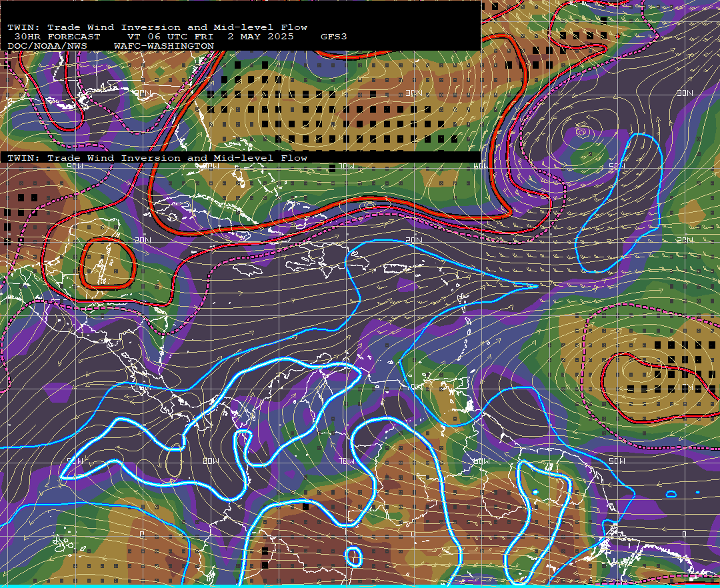Click the "GFS3" model label
This screenshot has width=720, height=588.
pos(334,37)
